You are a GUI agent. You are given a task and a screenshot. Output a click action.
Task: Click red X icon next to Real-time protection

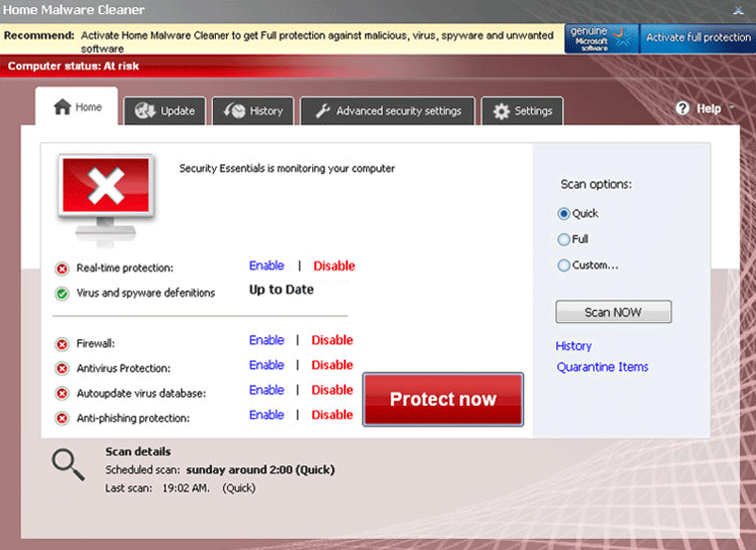point(62,269)
